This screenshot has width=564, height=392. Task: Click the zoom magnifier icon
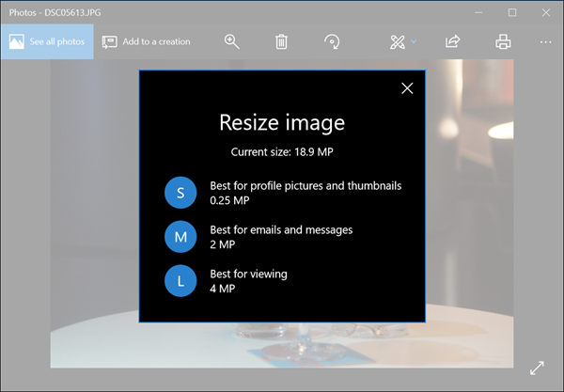232,41
